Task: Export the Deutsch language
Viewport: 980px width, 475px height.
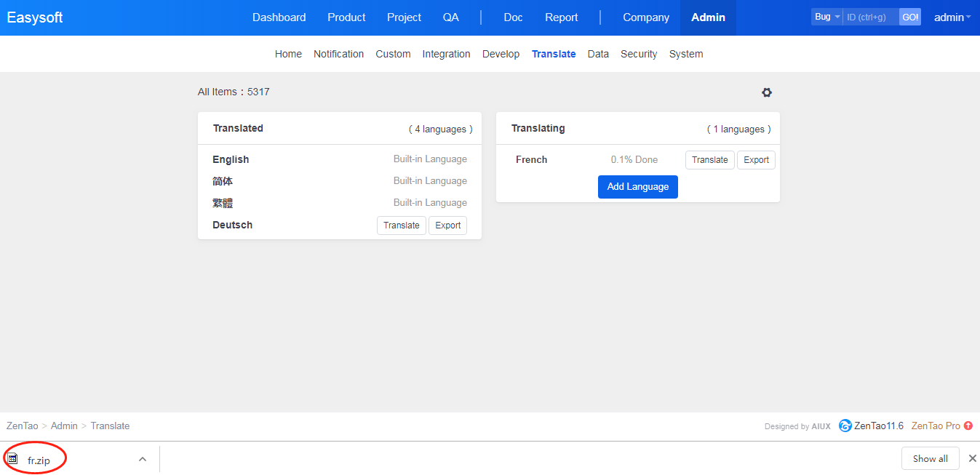Action: point(447,225)
